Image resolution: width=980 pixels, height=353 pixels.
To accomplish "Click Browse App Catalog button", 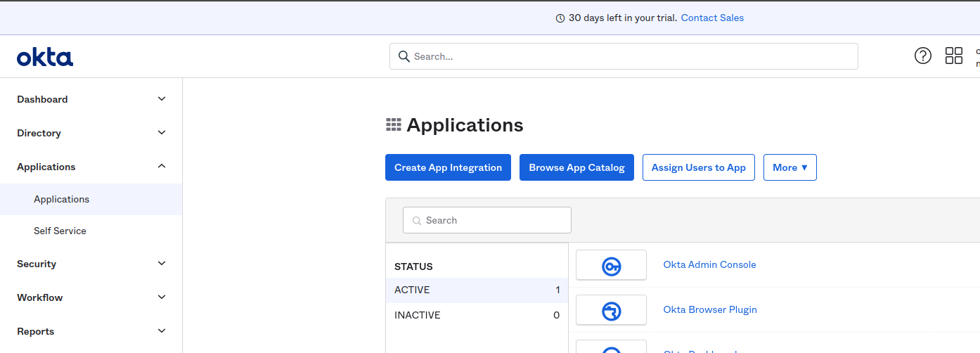I will [576, 167].
